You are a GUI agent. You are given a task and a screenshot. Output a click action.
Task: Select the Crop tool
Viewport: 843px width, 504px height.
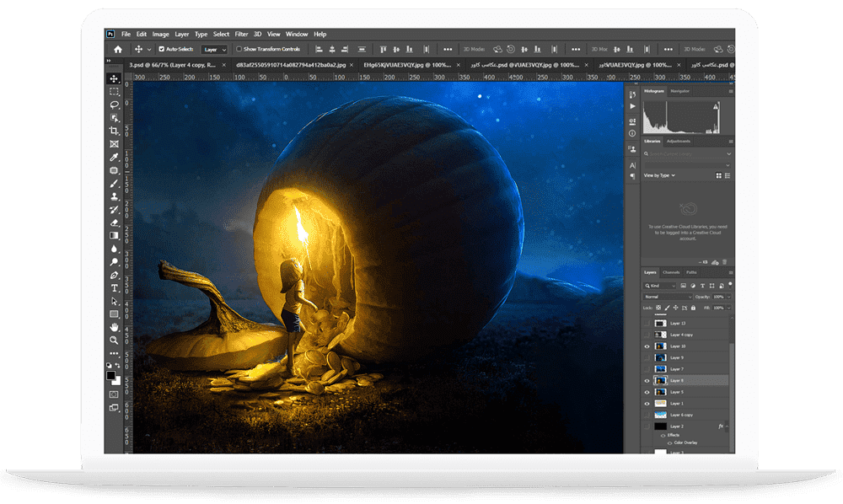click(114, 131)
